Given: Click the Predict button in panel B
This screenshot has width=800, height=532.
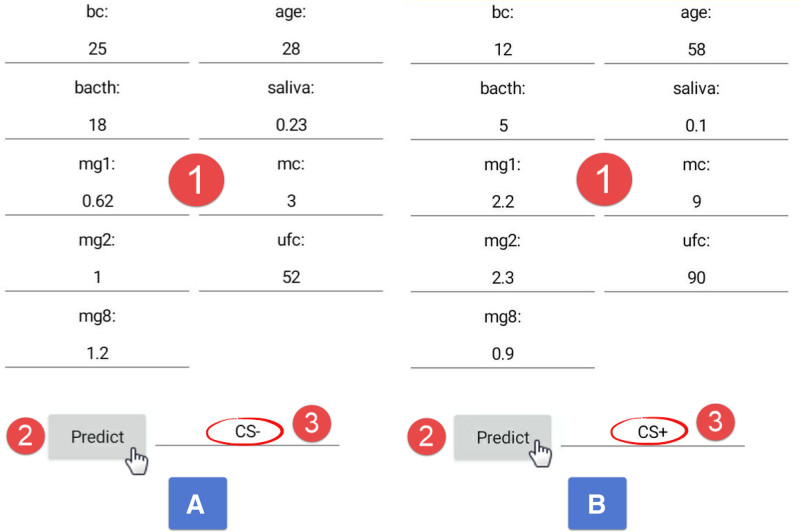Looking at the screenshot, I should (x=503, y=437).
